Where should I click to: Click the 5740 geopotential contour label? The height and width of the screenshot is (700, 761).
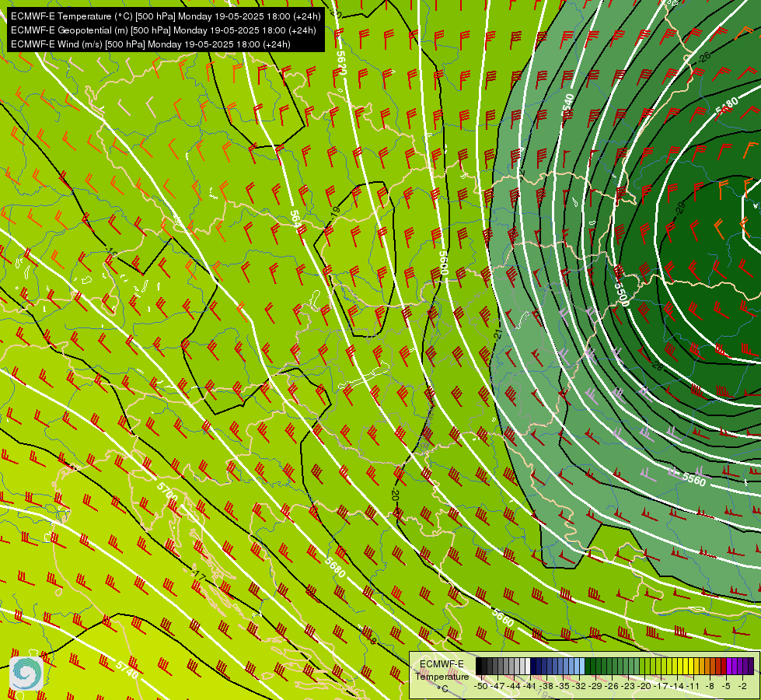[127, 670]
